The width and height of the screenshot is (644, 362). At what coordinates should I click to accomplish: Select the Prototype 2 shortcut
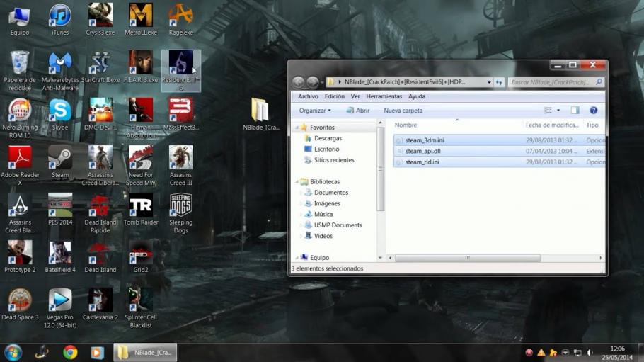[x=20, y=256]
